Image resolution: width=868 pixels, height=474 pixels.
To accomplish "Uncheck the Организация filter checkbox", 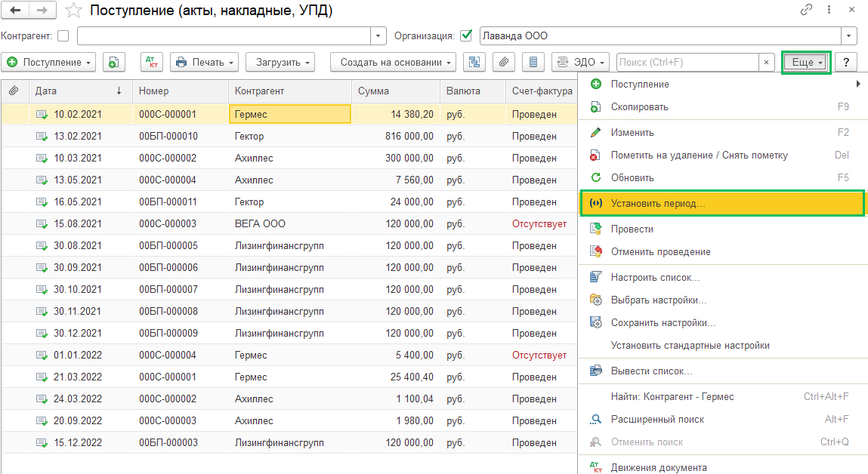I will [x=466, y=35].
